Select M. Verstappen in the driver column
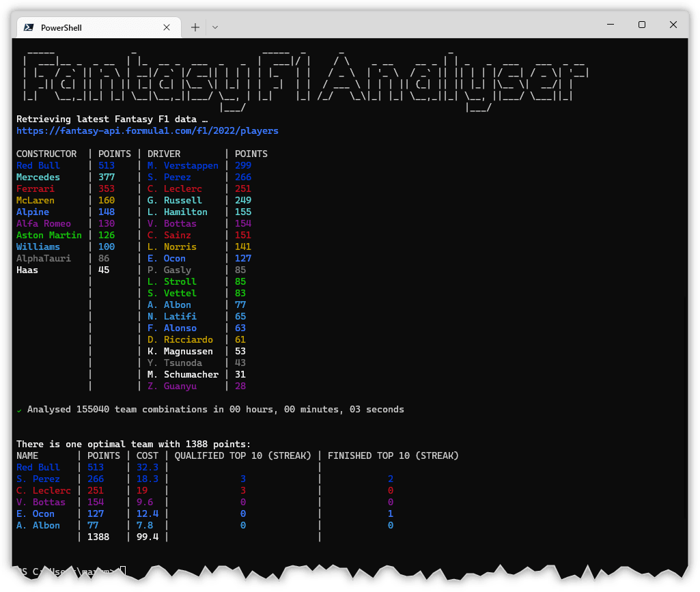The width and height of the screenshot is (700, 592). pos(183,165)
